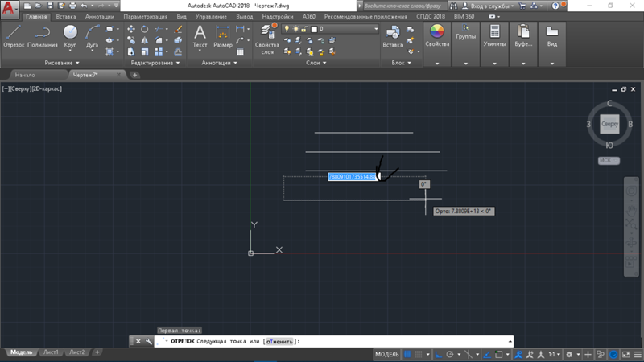The width and height of the screenshot is (644, 362).
Task: Click the МОДЕЛЬ button in status bar
Action: pyautogui.click(x=387, y=353)
